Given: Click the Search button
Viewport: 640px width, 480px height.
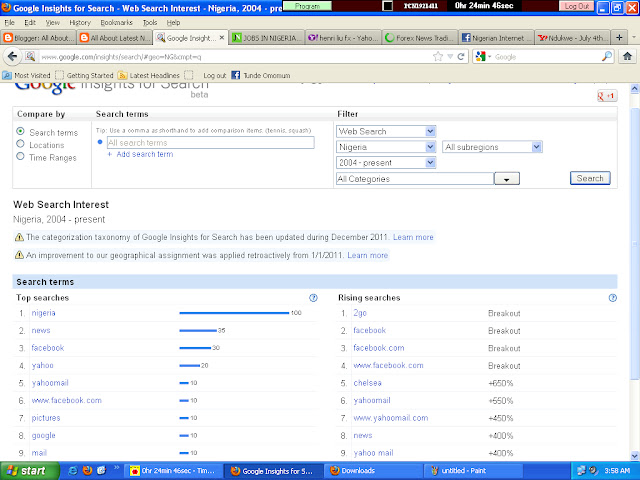Looking at the screenshot, I should (x=590, y=178).
